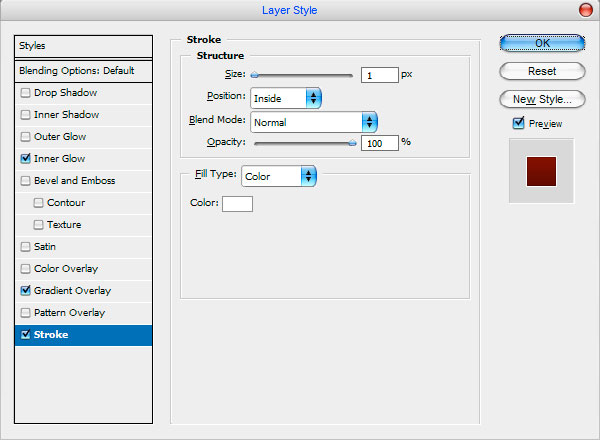Open the Outer Glow settings label
The image size is (600, 440).
point(60,137)
